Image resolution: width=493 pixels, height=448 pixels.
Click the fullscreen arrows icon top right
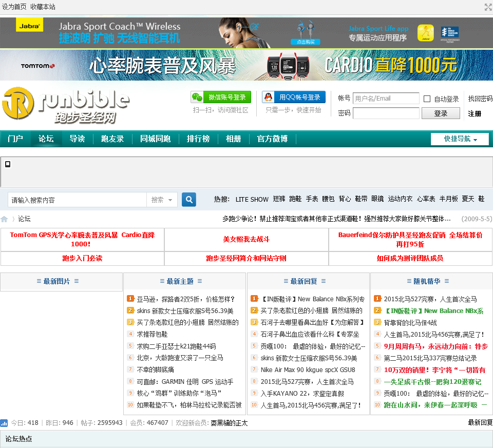tap(488, 7)
